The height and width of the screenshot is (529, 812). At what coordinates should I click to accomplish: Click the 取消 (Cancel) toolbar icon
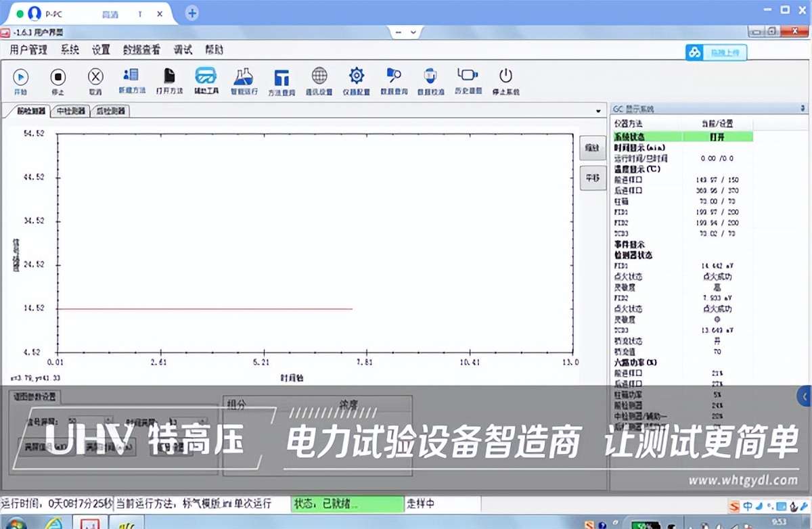coord(95,78)
